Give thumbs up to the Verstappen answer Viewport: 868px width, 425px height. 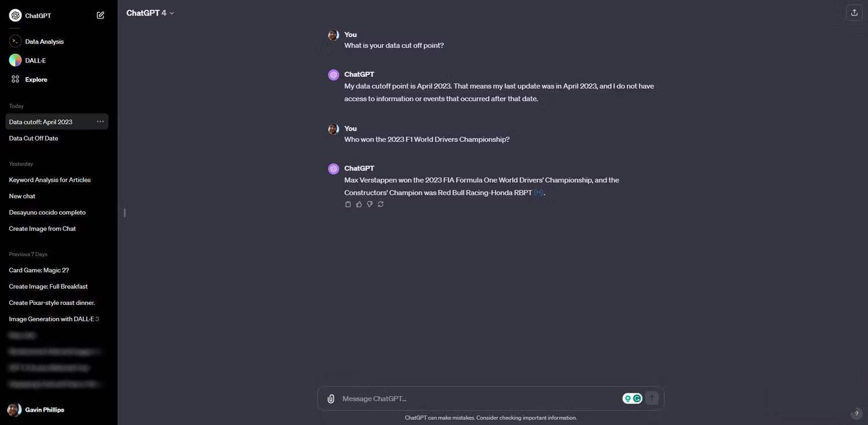(x=359, y=204)
